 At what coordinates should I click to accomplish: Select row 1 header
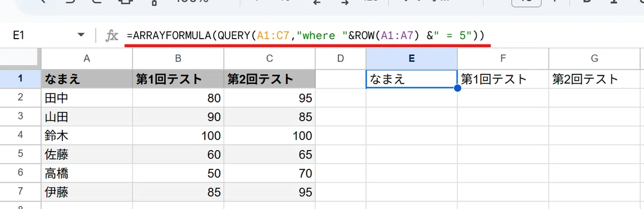point(20,79)
